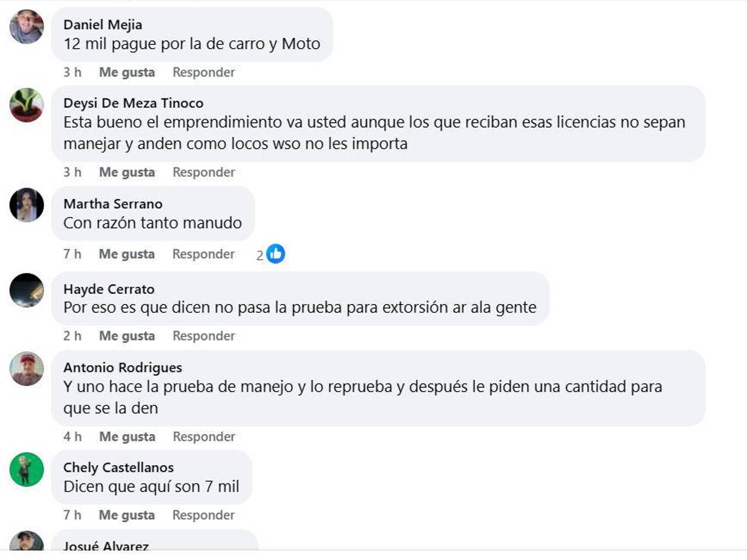
Task: Open Antonio Rodrigues' name link
Action: pos(116,367)
